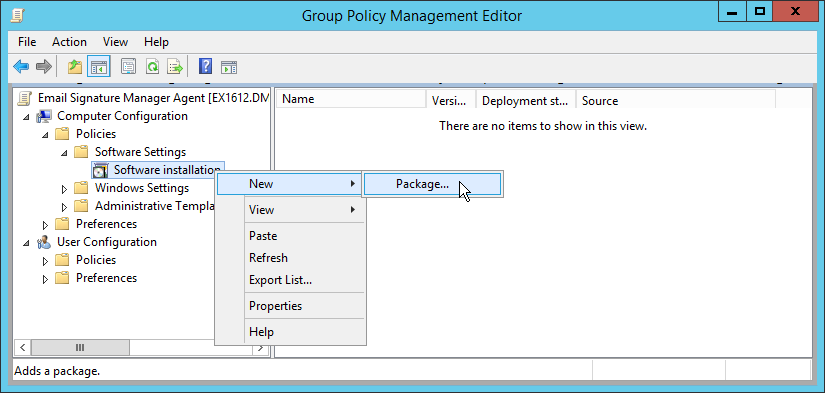This screenshot has height=393, width=825.
Task: Choose Package... from the New submenu
Action: 432,184
